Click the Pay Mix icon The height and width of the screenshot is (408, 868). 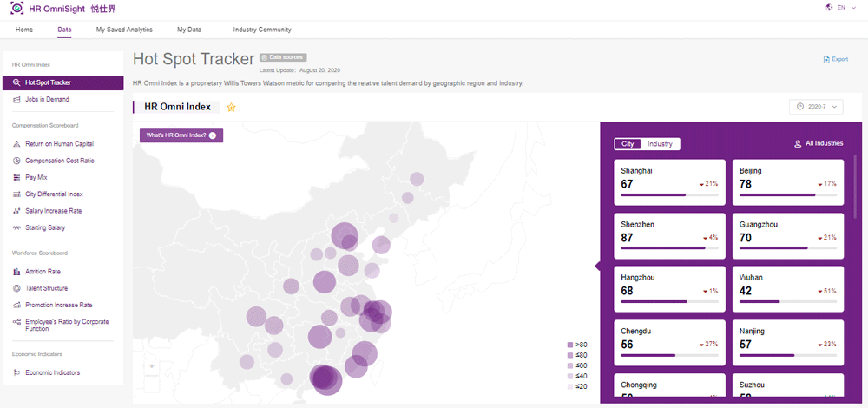point(16,178)
